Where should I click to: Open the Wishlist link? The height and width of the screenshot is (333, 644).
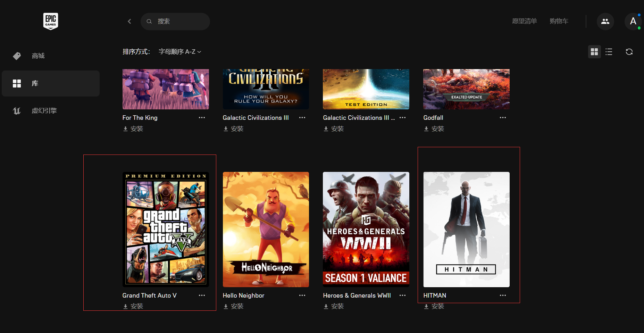coord(524,21)
